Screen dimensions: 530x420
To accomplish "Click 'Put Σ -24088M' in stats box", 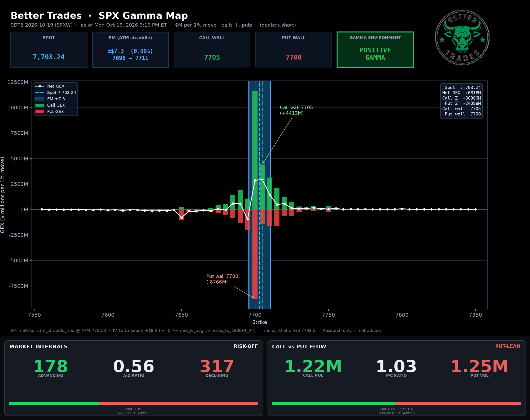I will tap(463, 103).
